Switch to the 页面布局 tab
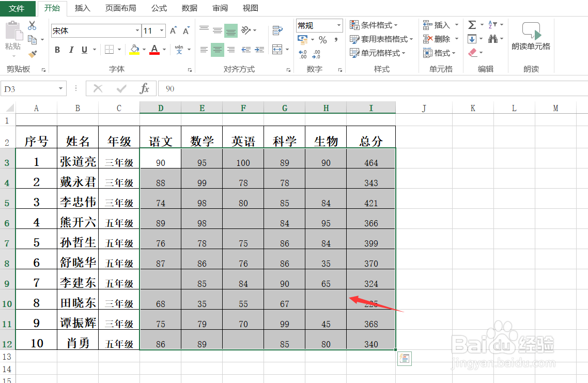The image size is (588, 383). pos(121,8)
